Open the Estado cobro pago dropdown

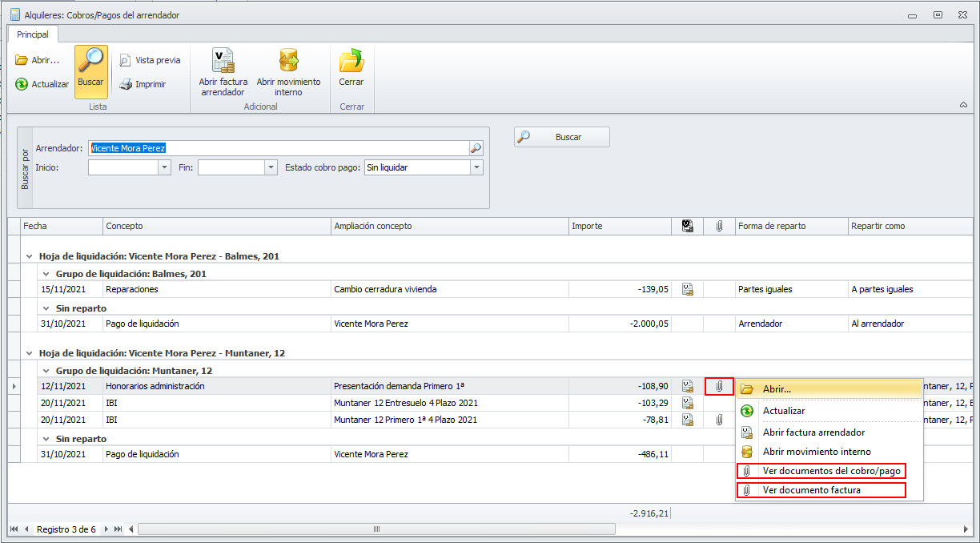click(476, 167)
